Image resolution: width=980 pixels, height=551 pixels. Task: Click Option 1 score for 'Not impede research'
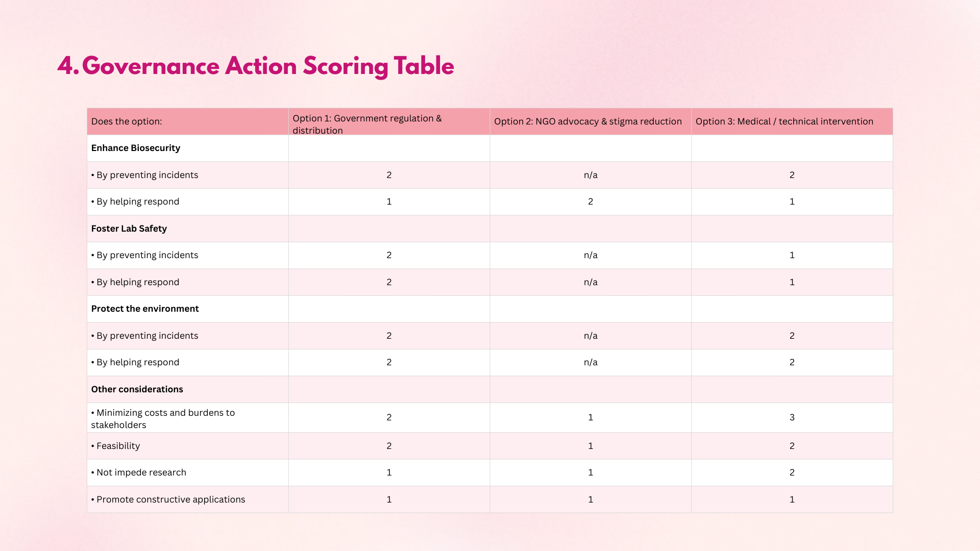coord(389,472)
